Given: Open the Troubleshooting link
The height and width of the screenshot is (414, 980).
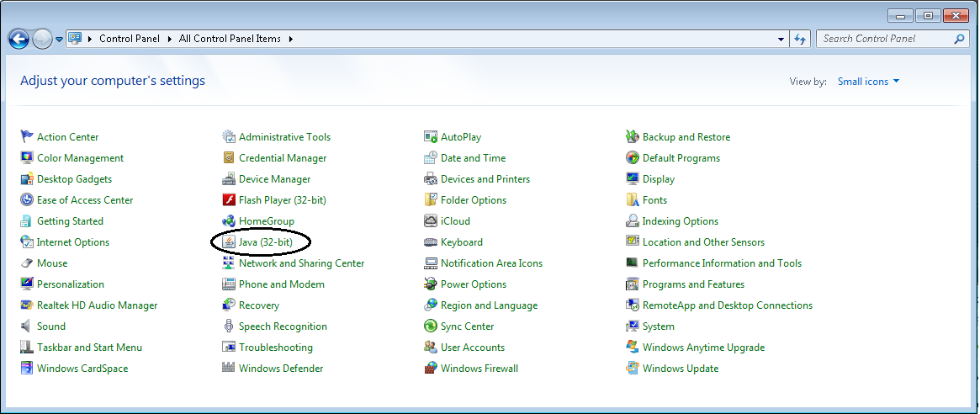Looking at the screenshot, I should [x=276, y=348].
